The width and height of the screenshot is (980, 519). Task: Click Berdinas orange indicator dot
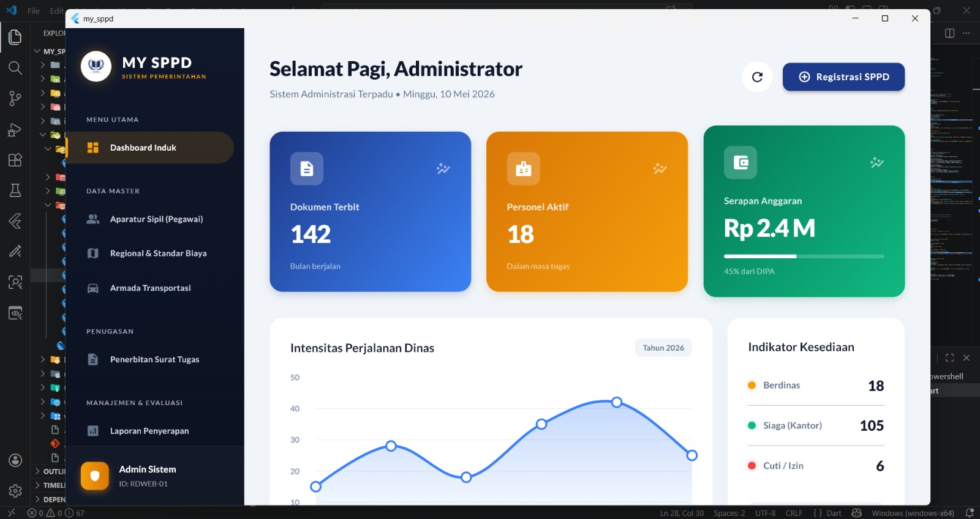[752, 385]
